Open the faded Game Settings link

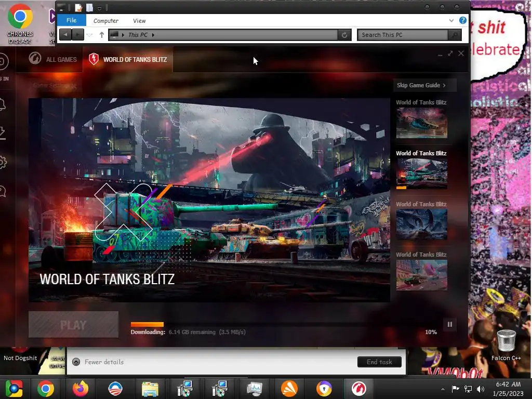pos(55,85)
